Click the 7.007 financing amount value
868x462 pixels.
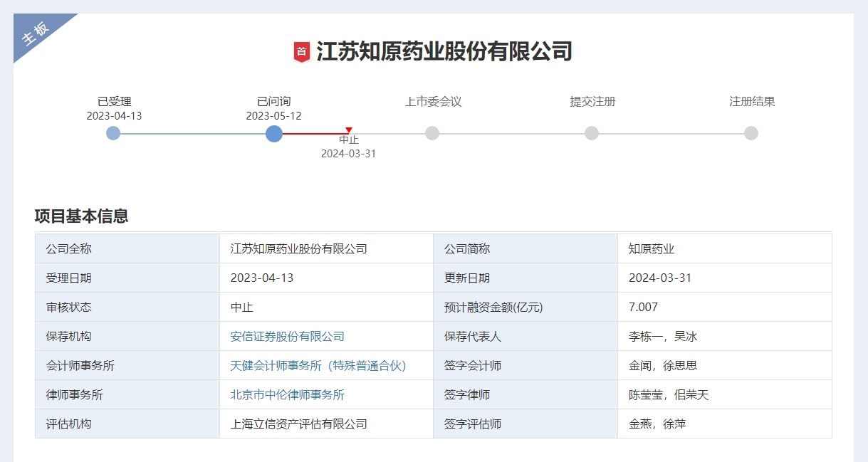coord(725,307)
